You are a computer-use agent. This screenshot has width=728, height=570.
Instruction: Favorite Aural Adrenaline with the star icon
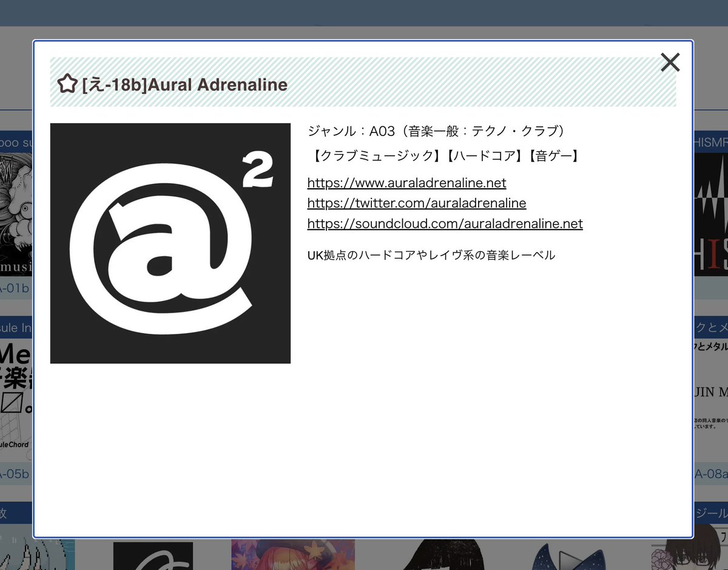[67, 84]
